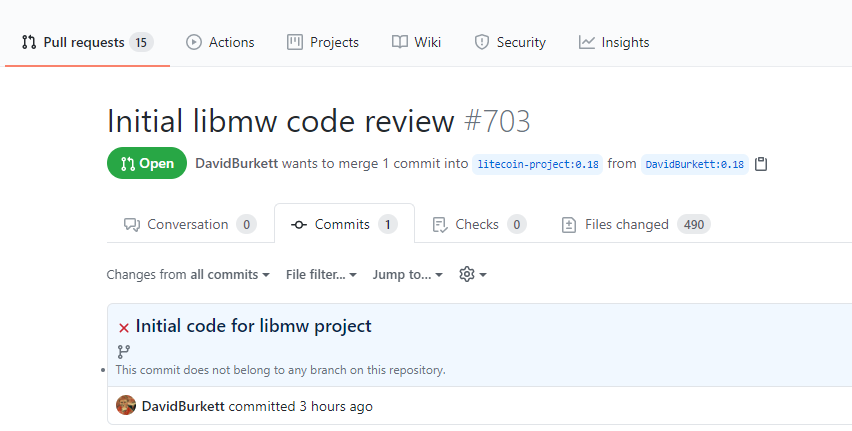Image resolution: width=852 pixels, height=431 pixels.
Task: Open DavidBurkett's profile in the merge description
Action: (236, 164)
